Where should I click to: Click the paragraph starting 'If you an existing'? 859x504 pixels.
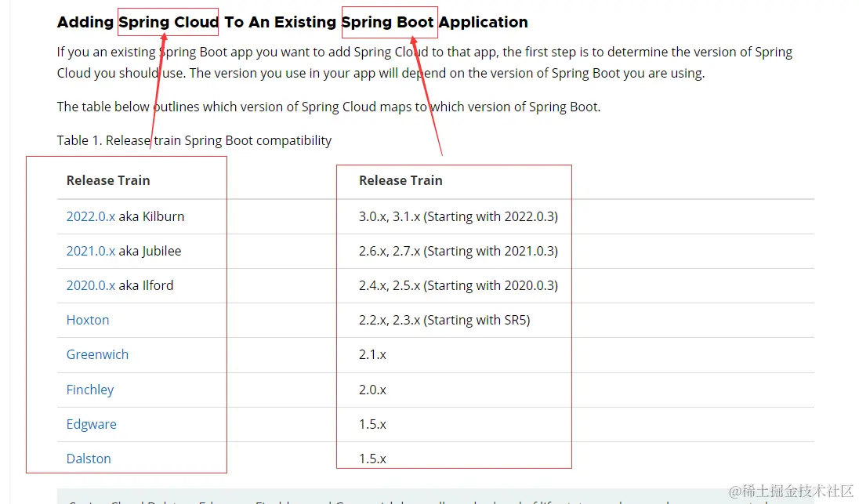(425, 63)
